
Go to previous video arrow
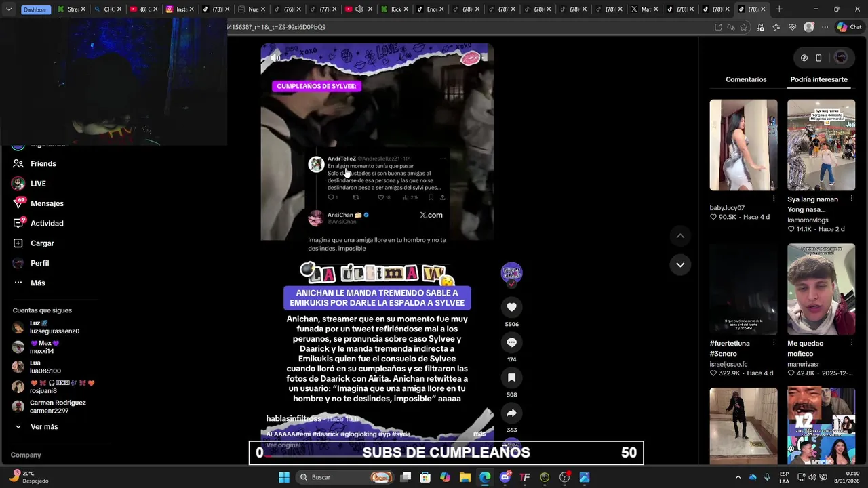tap(680, 236)
